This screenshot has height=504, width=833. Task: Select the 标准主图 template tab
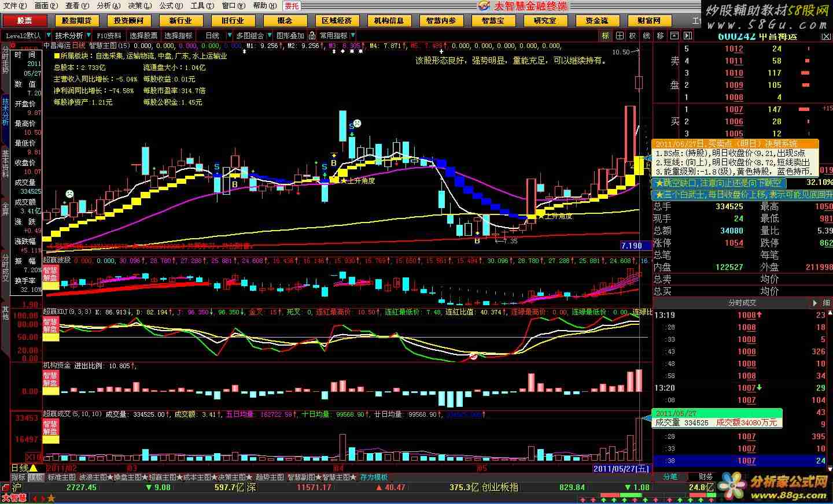[x=62, y=477]
